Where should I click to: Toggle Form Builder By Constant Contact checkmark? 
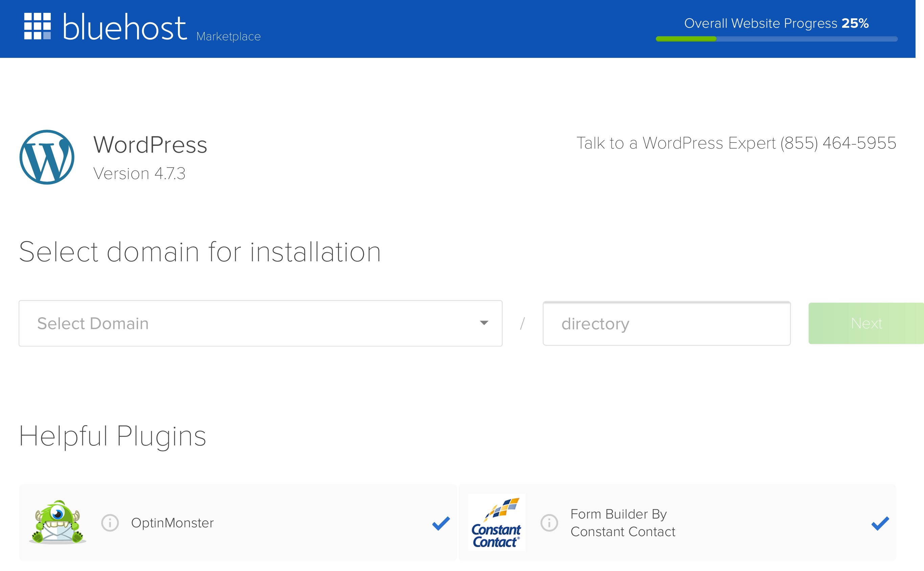[x=880, y=523]
